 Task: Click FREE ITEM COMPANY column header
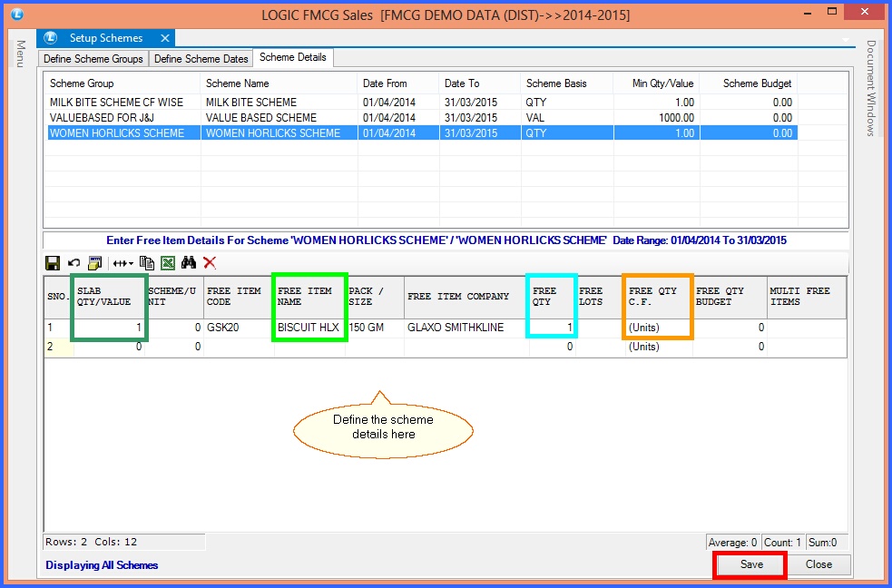tap(466, 297)
